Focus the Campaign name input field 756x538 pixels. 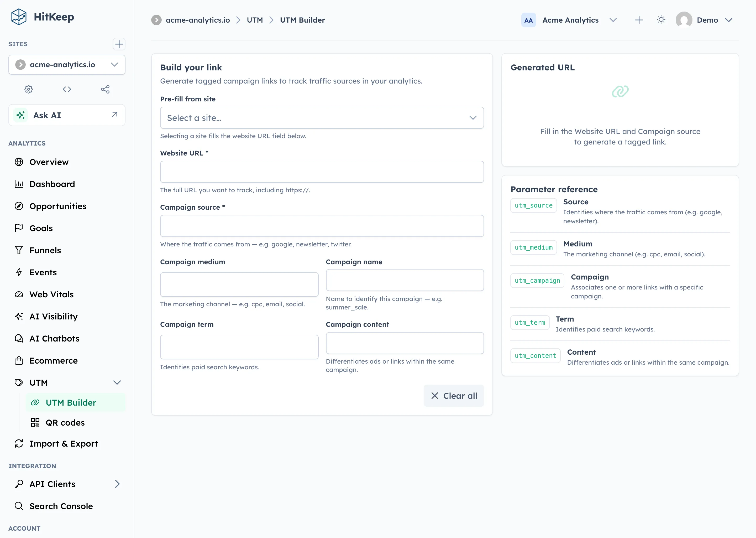(x=405, y=280)
